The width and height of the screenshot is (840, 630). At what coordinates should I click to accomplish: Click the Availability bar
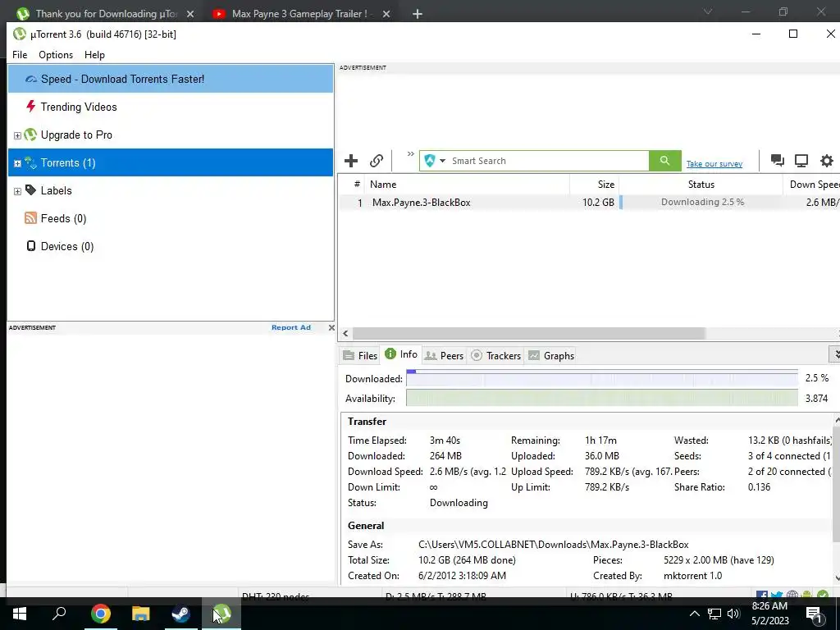point(601,398)
